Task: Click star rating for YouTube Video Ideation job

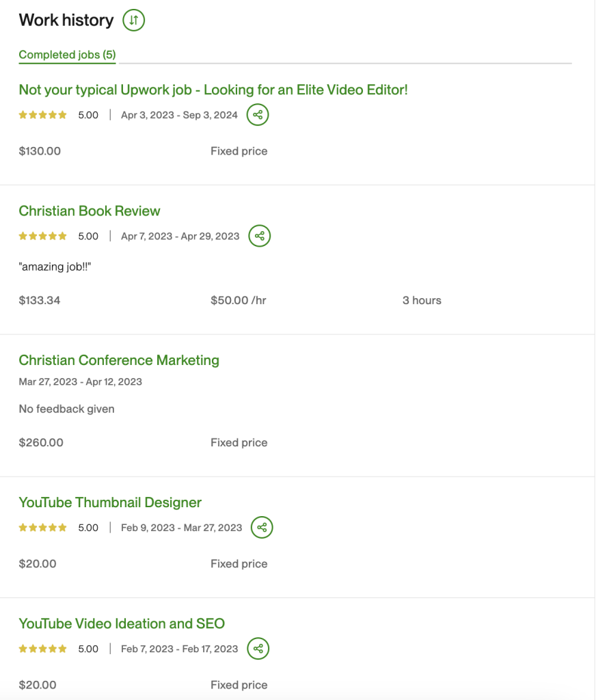Action: 43,649
